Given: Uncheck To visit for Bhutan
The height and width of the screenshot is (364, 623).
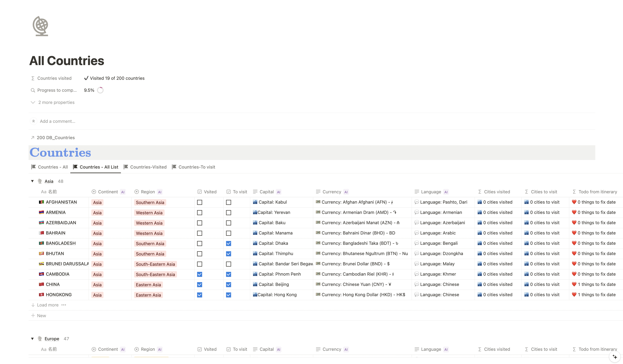Looking at the screenshot, I should (229, 254).
